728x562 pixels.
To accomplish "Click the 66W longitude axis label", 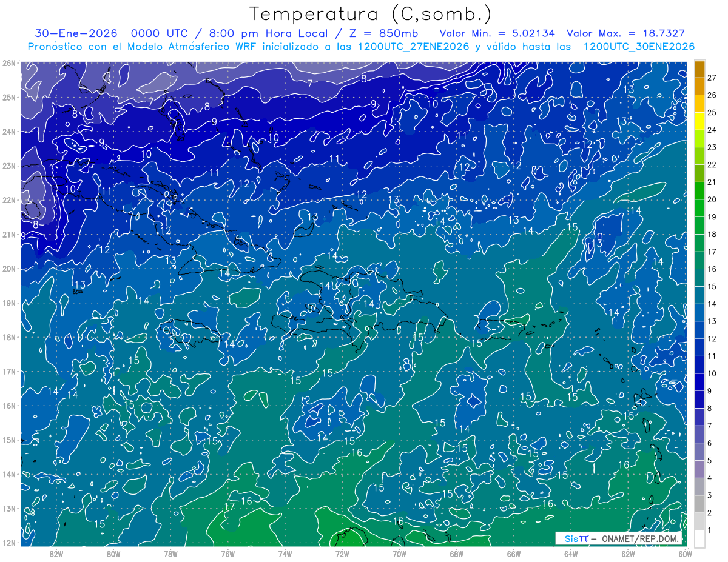I will click(514, 553).
